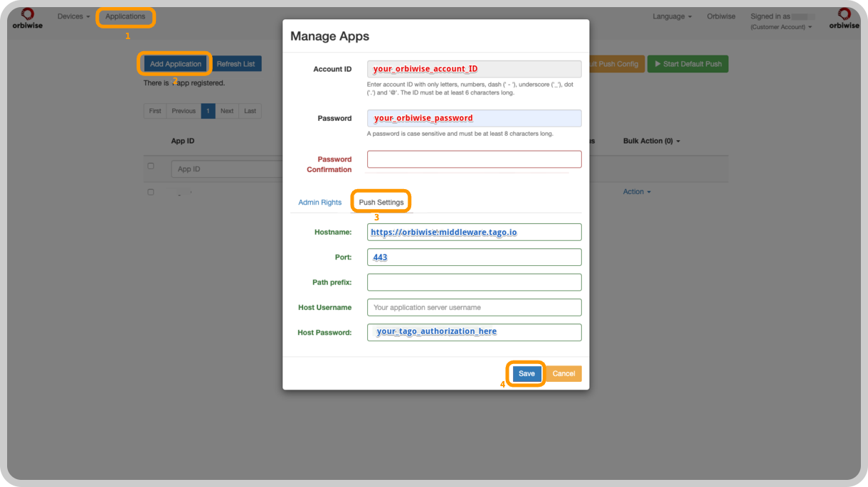Switch to the Push Settings tab
Screen dimensions: 868x487
pos(381,203)
